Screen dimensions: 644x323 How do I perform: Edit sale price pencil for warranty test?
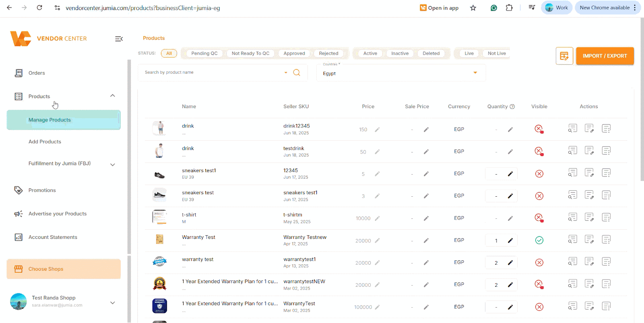tap(426, 263)
